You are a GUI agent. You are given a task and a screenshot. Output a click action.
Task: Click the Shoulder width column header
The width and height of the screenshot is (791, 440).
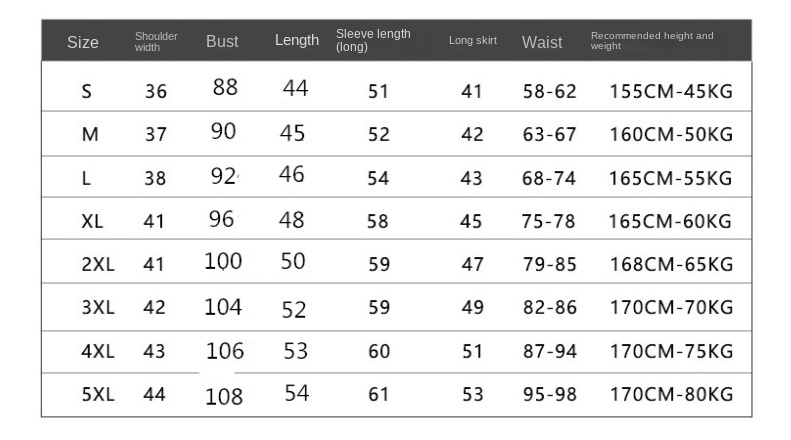(x=156, y=41)
